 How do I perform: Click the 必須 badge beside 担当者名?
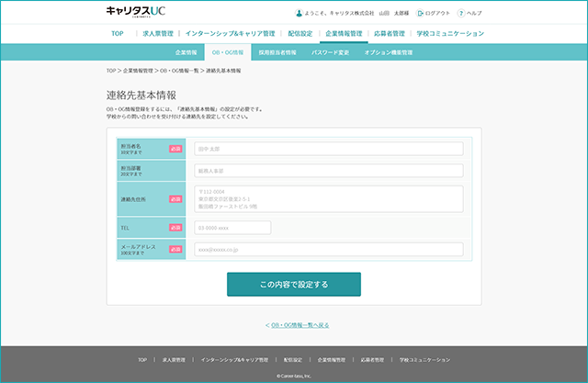[175, 149]
